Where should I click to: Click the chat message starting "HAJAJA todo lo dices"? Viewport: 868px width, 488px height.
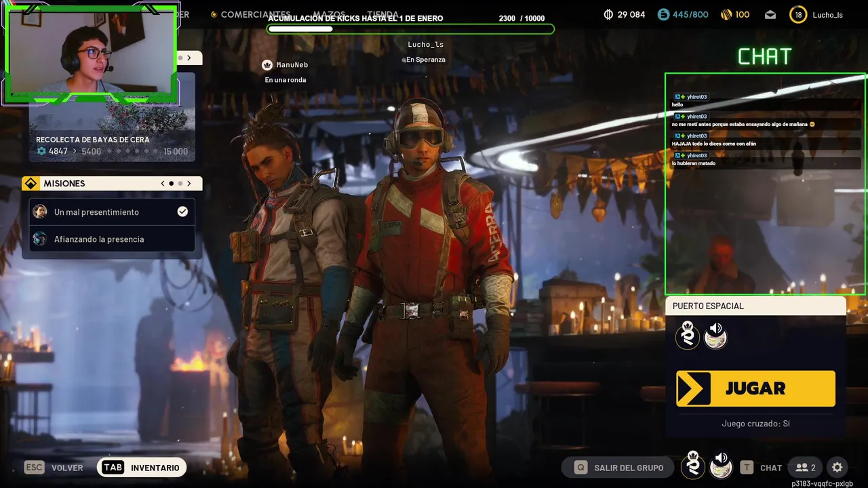tap(714, 144)
